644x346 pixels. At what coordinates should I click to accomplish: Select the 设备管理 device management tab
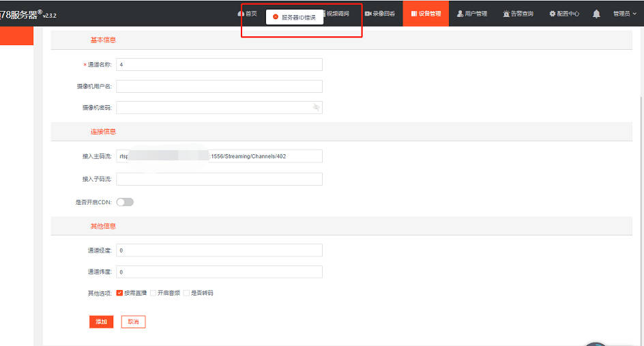point(426,14)
